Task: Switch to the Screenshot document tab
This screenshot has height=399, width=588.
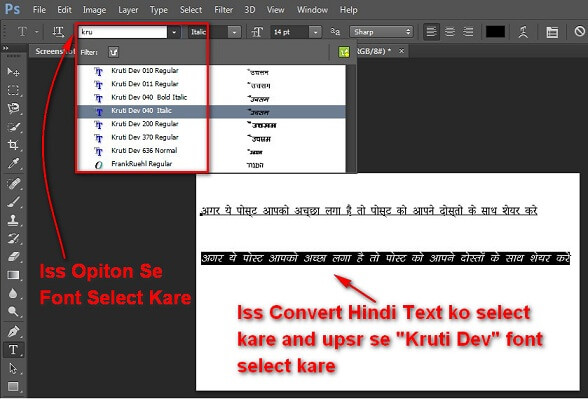Action: pyautogui.click(x=54, y=51)
